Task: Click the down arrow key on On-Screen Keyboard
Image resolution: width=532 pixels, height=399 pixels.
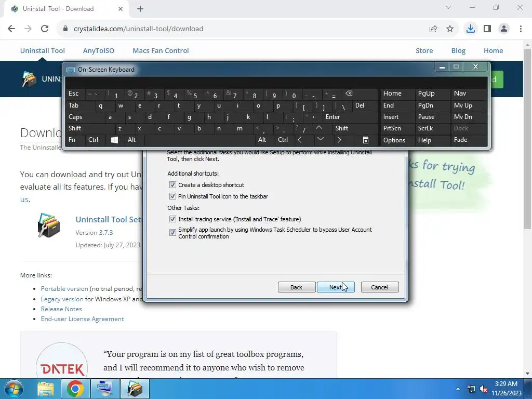Action: (x=320, y=140)
